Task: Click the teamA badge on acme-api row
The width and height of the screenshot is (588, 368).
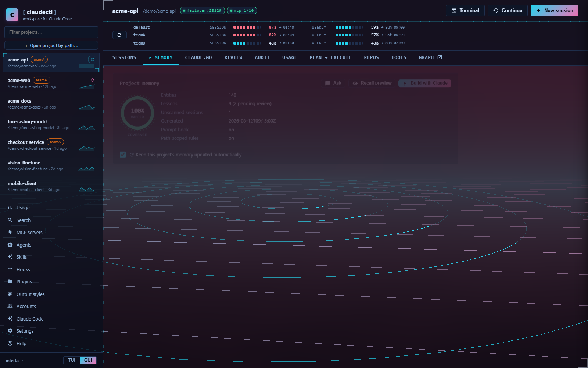Action: coord(39,60)
